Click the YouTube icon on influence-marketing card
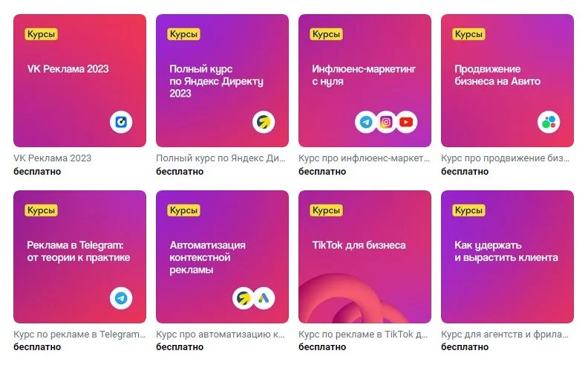This screenshot has width=588, height=365. (x=406, y=122)
